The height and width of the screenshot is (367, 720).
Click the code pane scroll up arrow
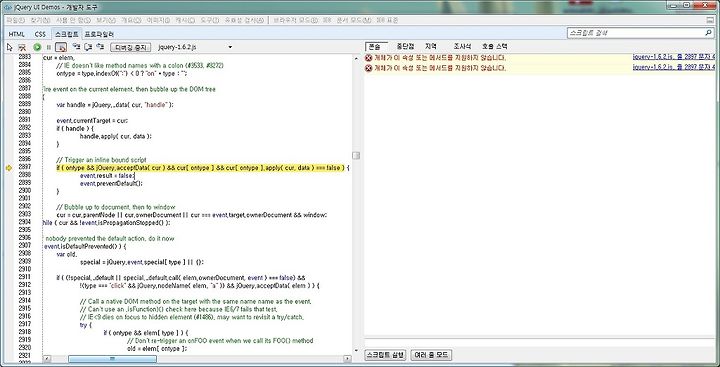click(356, 58)
